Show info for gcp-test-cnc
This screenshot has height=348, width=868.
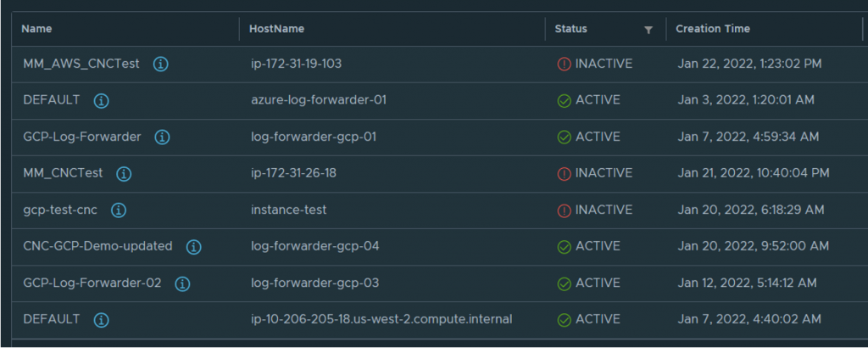(120, 210)
